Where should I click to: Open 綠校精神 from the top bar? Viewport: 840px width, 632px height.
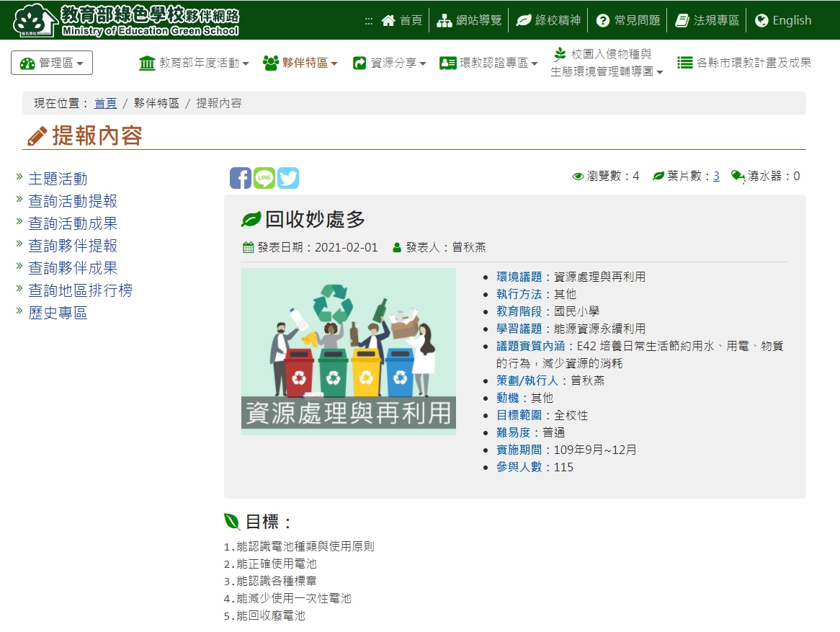pos(548,20)
